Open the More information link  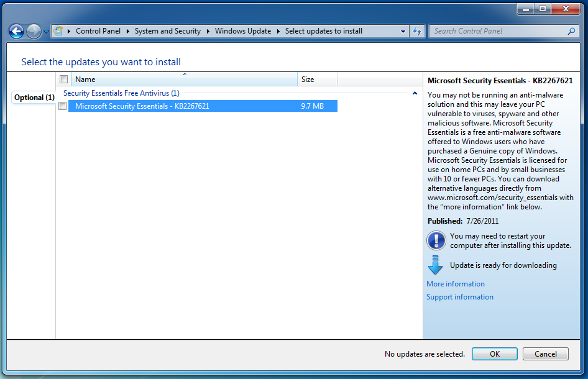455,284
